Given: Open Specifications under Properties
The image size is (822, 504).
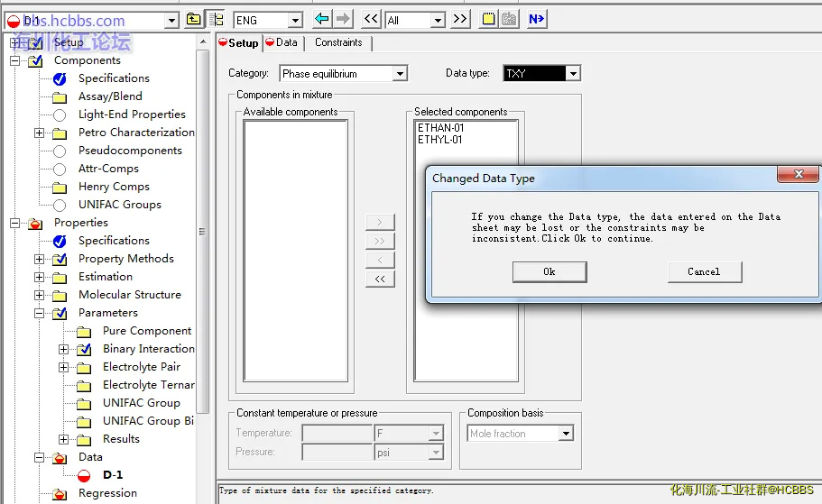Looking at the screenshot, I should pos(114,241).
